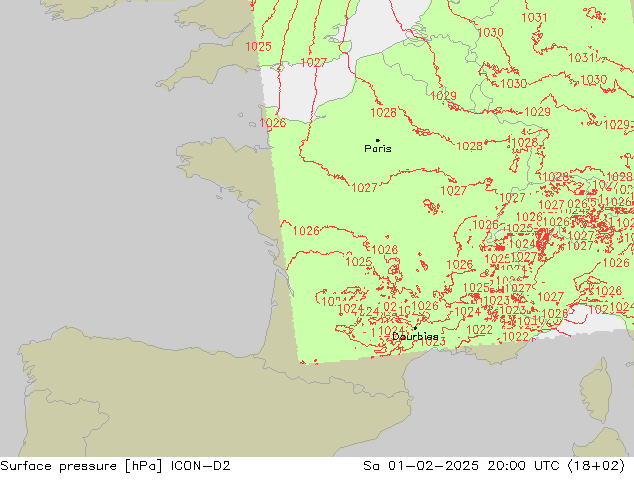Select the ICON-D2 model name text
Viewport: 634px width, 490px height.
pos(201,466)
